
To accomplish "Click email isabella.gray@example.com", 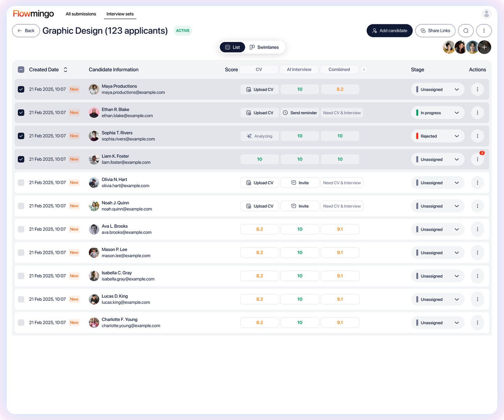I will click(128, 279).
